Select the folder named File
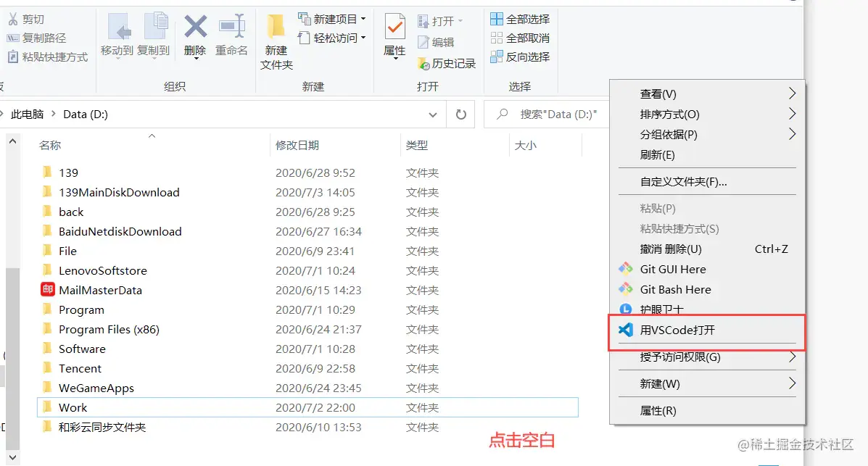 tap(67, 251)
